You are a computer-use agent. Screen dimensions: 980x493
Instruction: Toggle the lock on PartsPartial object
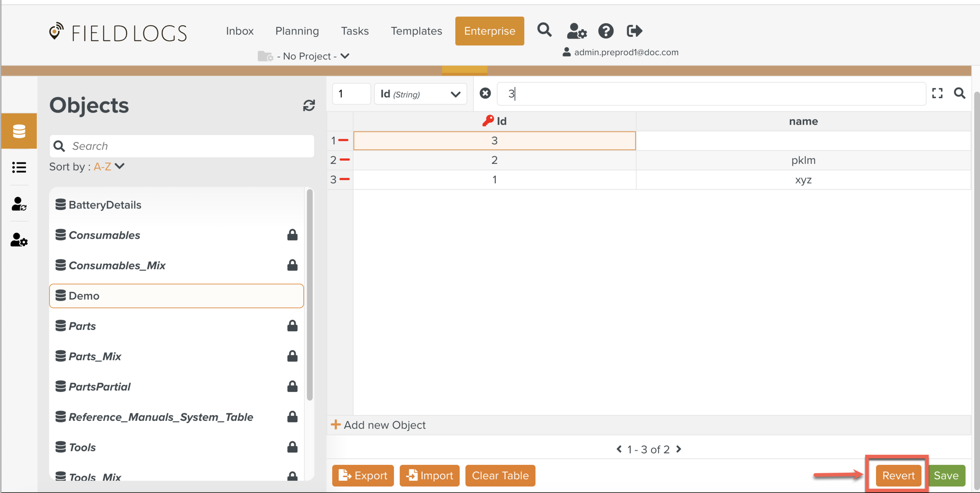point(292,386)
